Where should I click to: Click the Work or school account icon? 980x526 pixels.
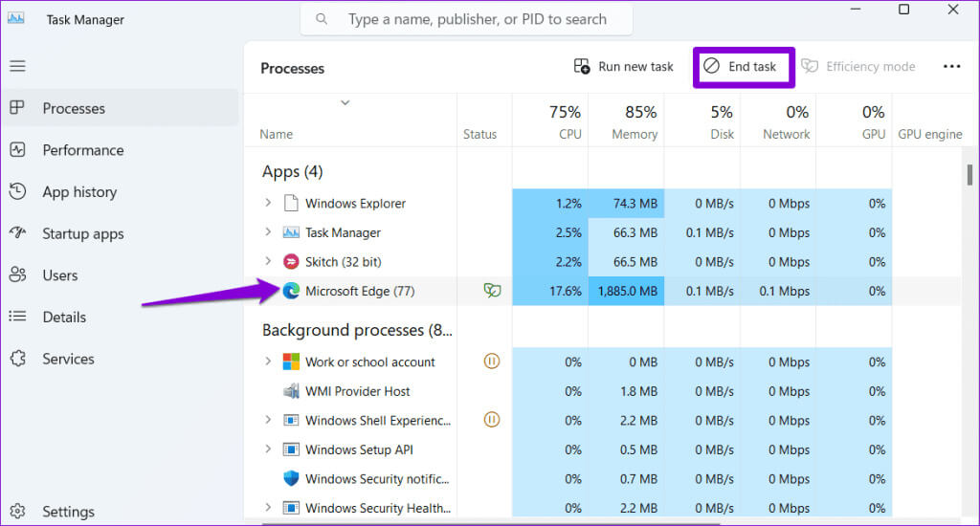pyautogui.click(x=291, y=362)
